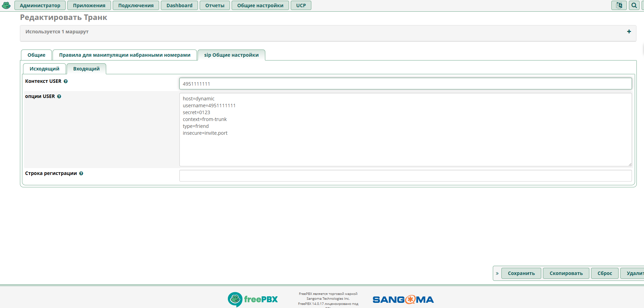
Task: Click help icon beside Строка регистрации
Action: (81, 174)
